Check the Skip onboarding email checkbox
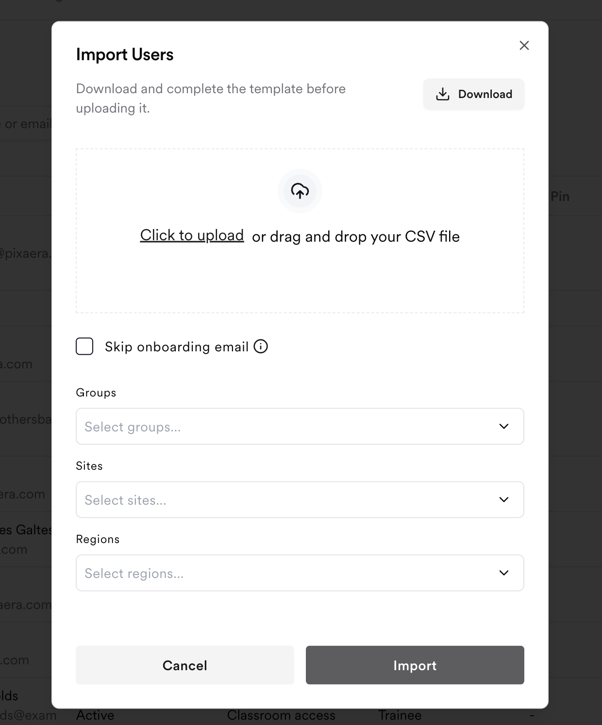The width and height of the screenshot is (602, 725). (x=85, y=346)
